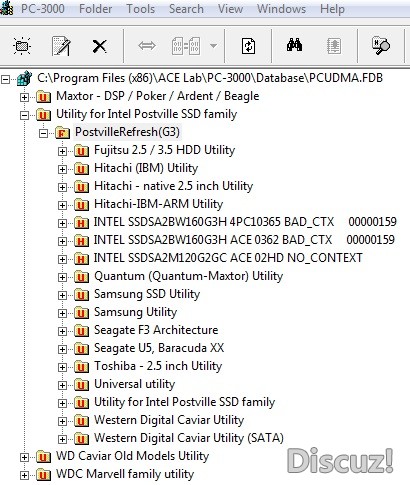The height and width of the screenshot is (485, 410).
Task: Click the dashed-frame new folder icon
Action: tap(22, 46)
